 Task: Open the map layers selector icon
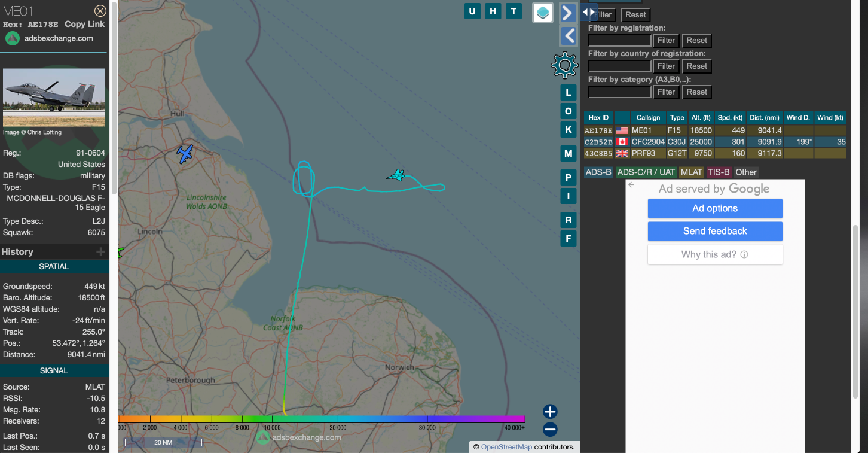(543, 13)
